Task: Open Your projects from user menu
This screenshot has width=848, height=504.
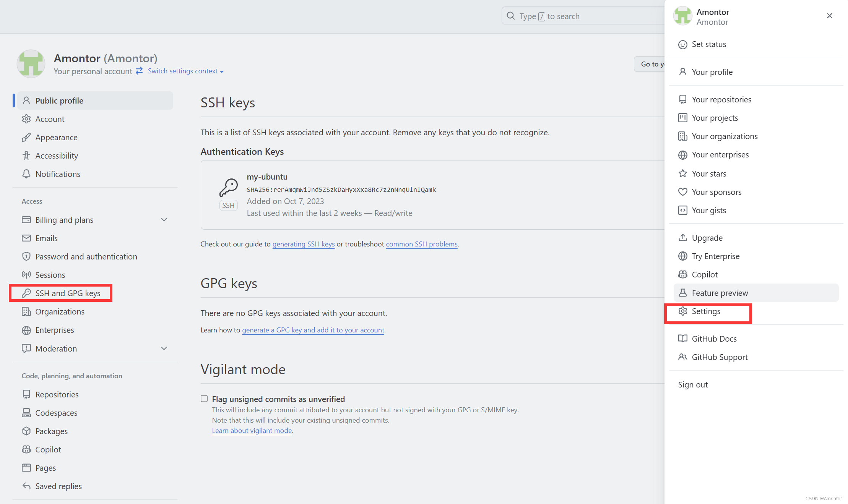Action: pyautogui.click(x=756, y=118)
